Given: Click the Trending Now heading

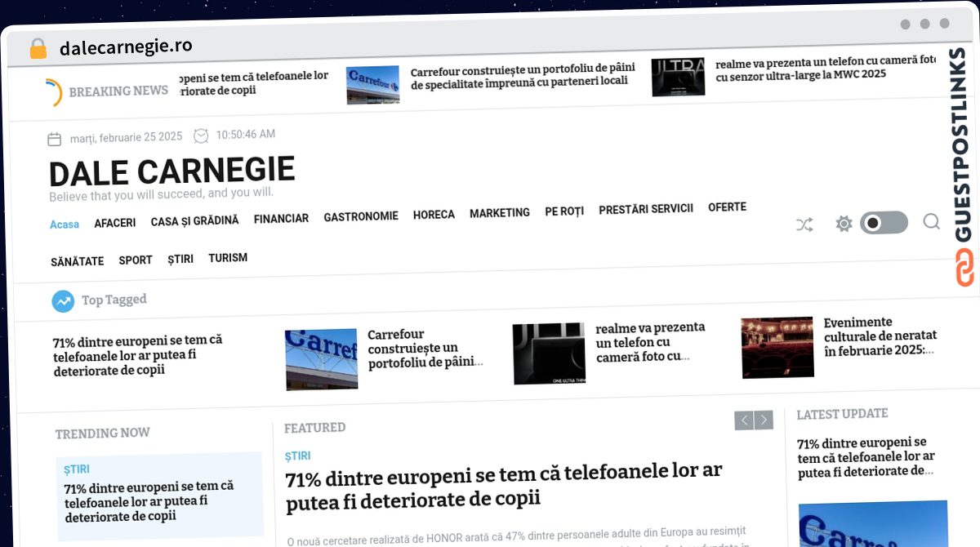Looking at the screenshot, I should coord(103,434).
